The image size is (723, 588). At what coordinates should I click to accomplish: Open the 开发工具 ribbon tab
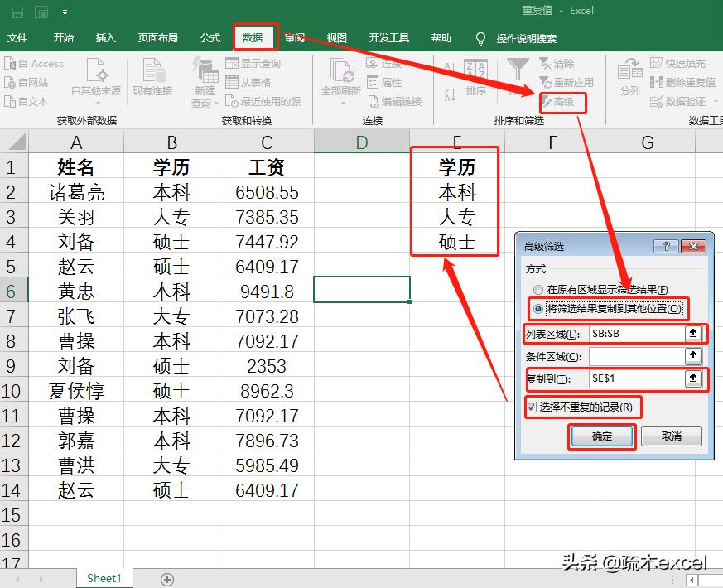pos(388,37)
